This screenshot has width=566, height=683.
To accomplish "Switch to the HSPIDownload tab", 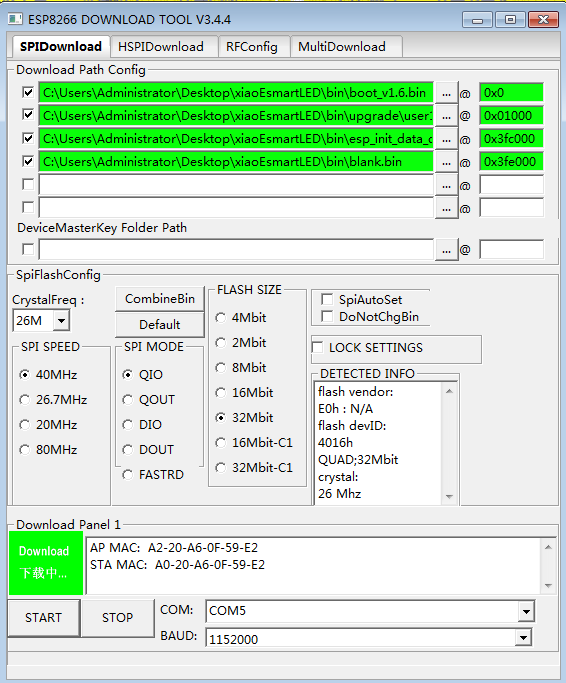I will tap(161, 47).
